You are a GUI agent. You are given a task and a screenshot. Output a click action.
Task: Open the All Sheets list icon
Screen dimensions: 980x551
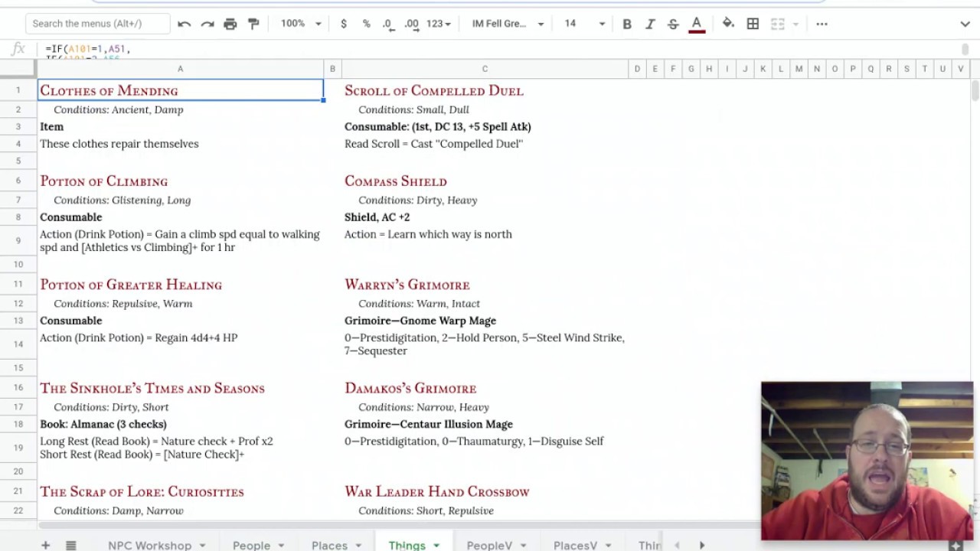coord(70,545)
